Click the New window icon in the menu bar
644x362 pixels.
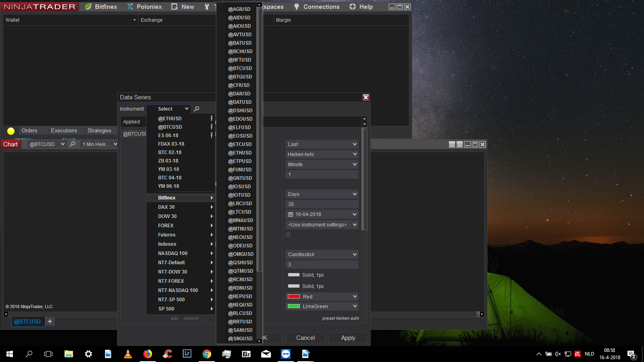174,6
